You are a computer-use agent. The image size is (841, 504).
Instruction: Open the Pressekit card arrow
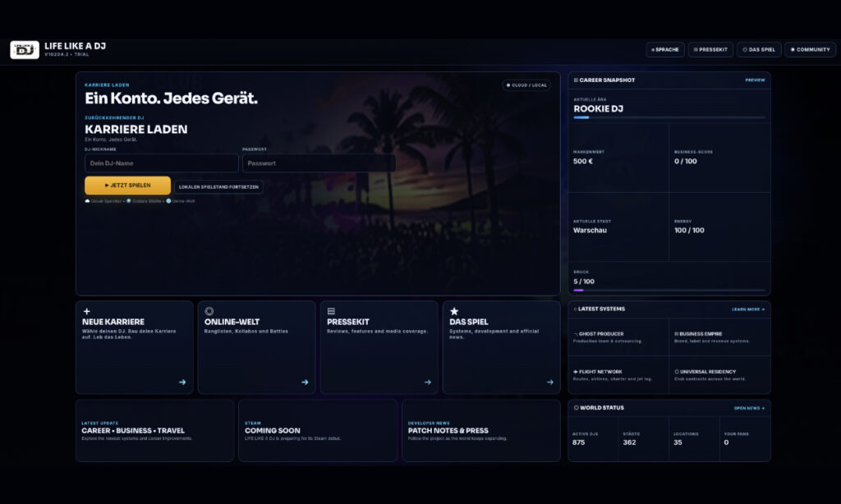click(427, 383)
